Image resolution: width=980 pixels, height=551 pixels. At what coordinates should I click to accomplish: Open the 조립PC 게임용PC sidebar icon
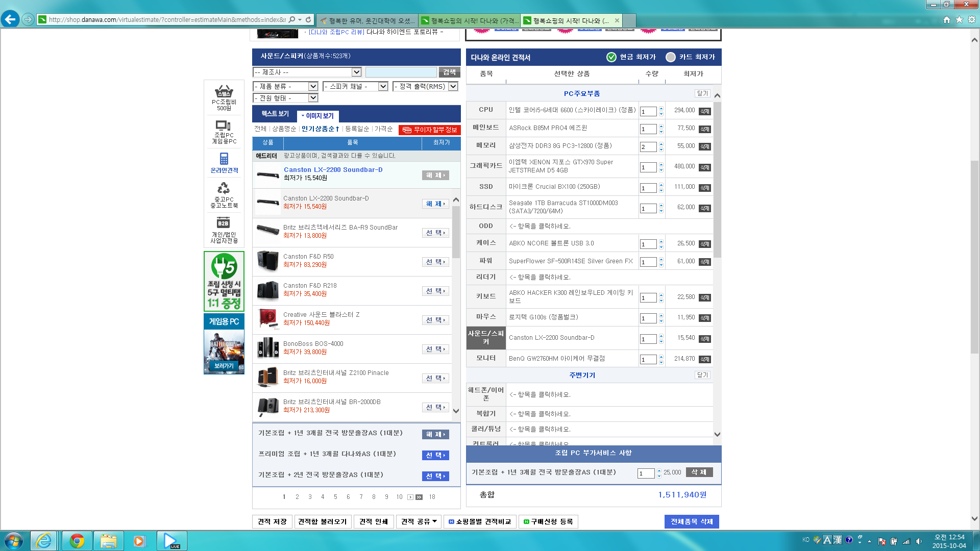tap(224, 126)
